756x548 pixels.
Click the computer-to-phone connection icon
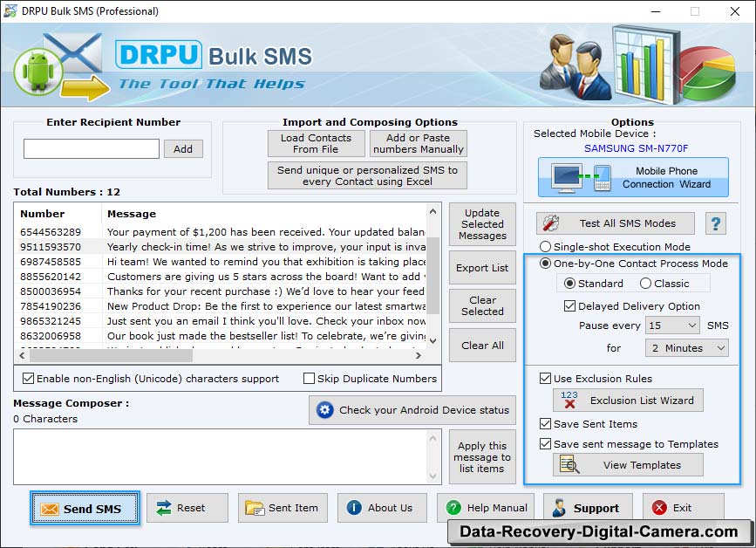pyautogui.click(x=582, y=178)
